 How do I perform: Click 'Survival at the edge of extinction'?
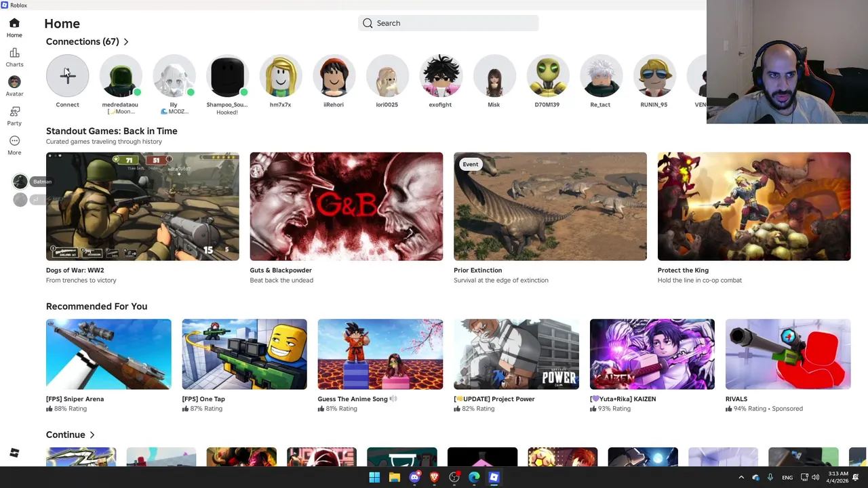pos(500,280)
